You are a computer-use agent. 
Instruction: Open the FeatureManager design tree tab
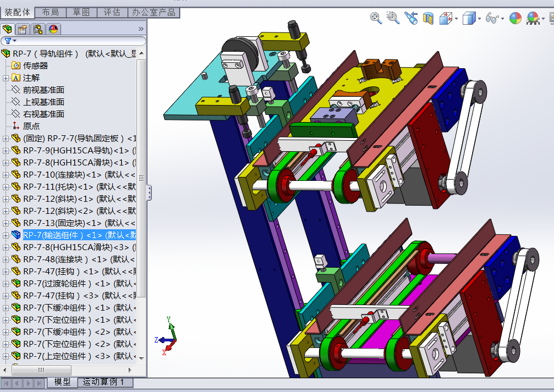point(7,29)
